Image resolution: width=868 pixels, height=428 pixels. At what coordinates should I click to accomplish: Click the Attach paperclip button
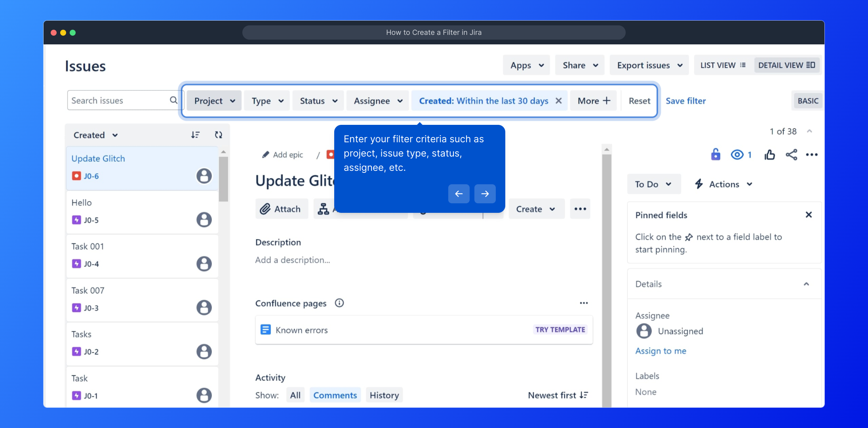[281, 209]
